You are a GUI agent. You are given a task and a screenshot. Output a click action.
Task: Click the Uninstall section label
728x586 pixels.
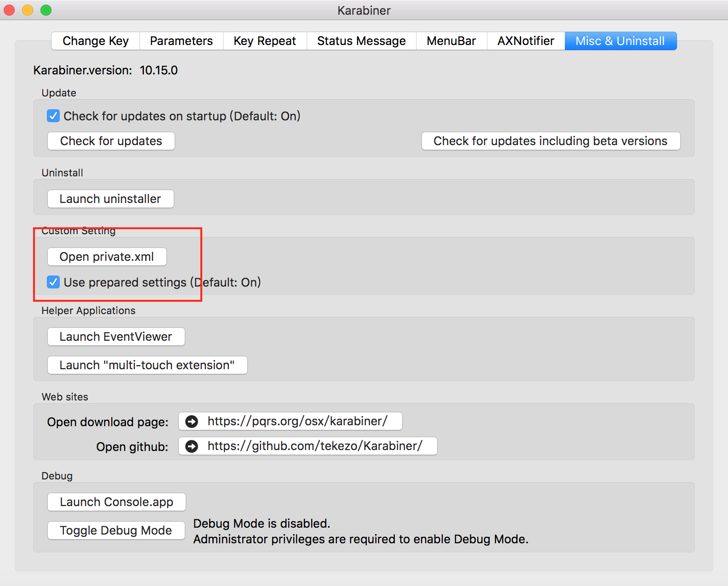tap(62, 173)
